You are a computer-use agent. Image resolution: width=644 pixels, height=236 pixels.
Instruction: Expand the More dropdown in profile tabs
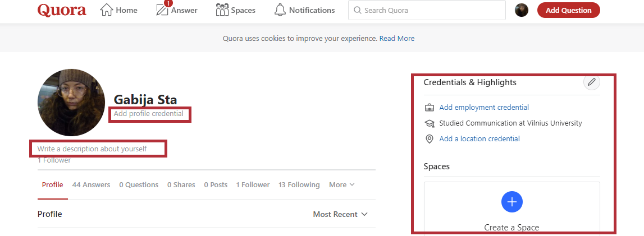(x=341, y=184)
